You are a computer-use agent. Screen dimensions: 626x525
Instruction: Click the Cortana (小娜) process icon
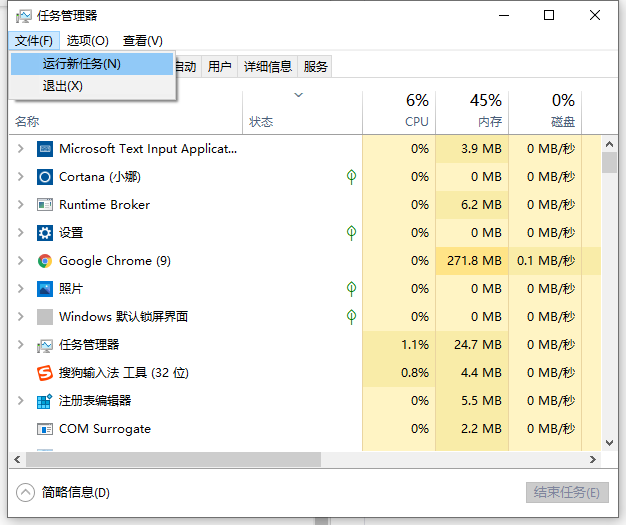(44, 177)
